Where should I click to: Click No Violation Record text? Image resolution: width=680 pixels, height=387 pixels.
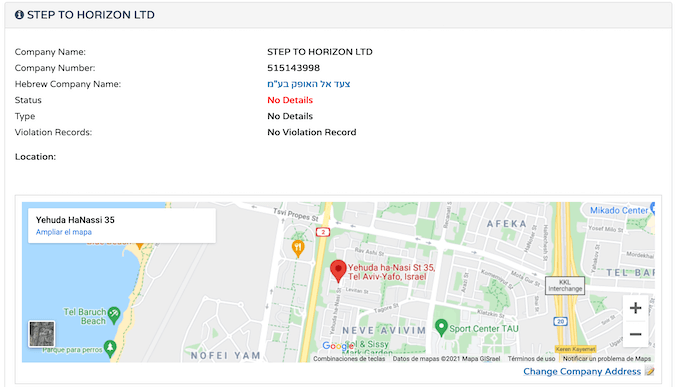312,132
